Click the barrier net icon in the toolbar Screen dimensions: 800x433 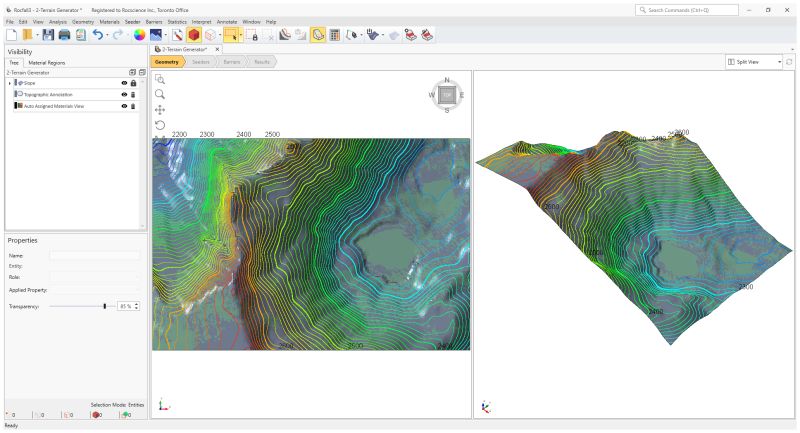click(x=373, y=35)
